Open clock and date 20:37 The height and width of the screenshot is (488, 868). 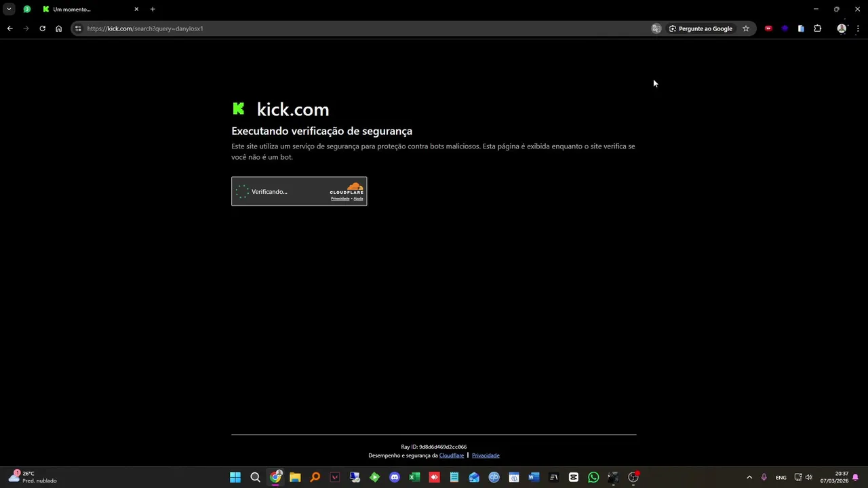tap(834, 477)
